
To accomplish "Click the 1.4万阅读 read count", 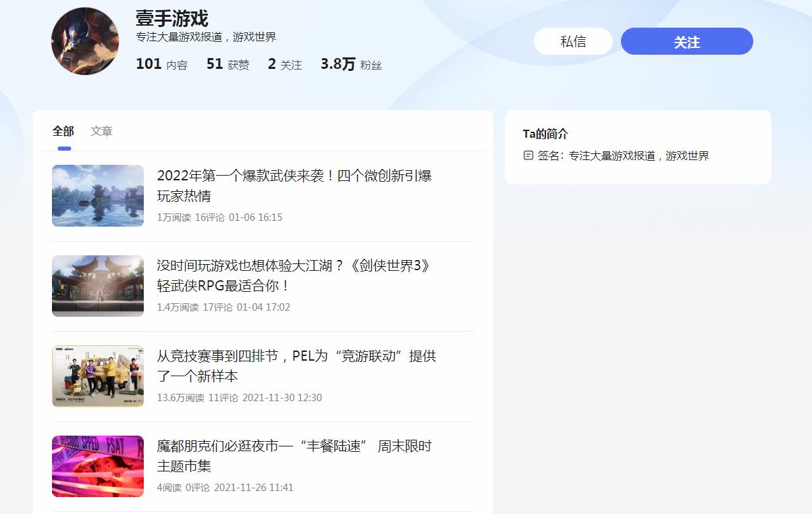I will point(178,307).
